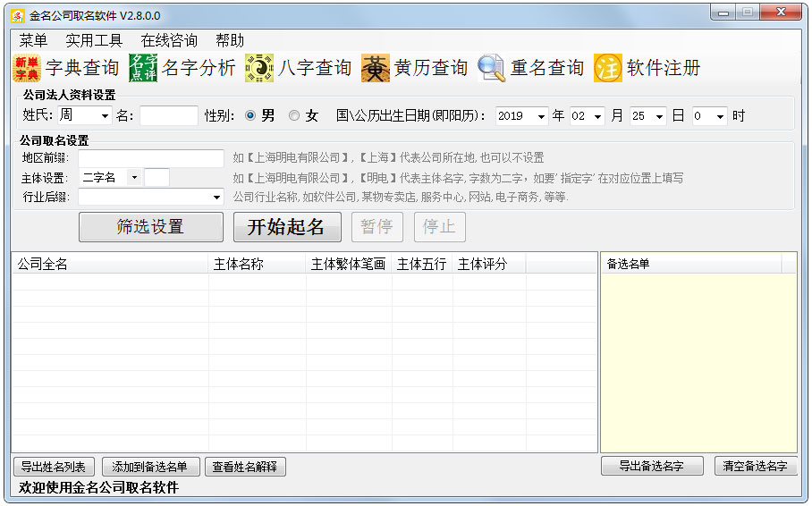812x506 pixels.
Task: Minimize the 金名公司取名软件 window
Action: [x=723, y=12]
